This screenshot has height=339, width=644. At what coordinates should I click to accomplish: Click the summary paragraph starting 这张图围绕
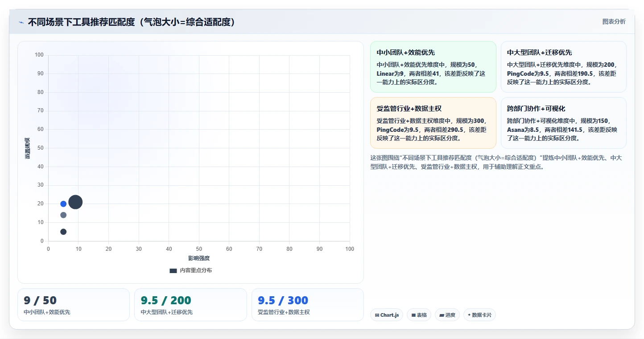(496, 163)
